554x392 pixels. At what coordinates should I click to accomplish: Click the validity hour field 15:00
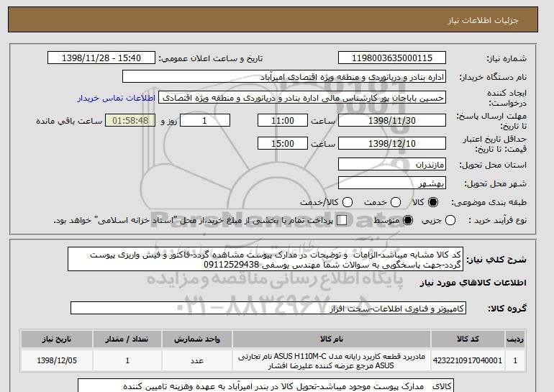click(x=283, y=143)
